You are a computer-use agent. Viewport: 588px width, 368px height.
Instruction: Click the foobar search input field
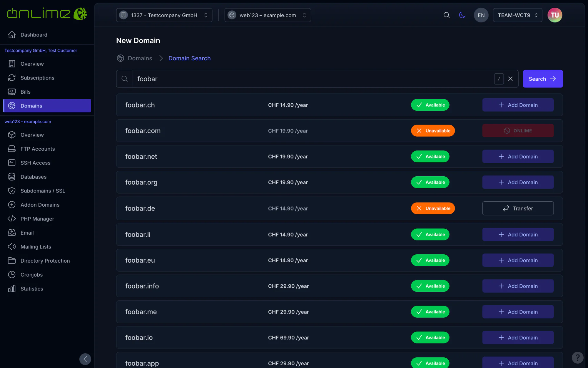click(x=313, y=79)
